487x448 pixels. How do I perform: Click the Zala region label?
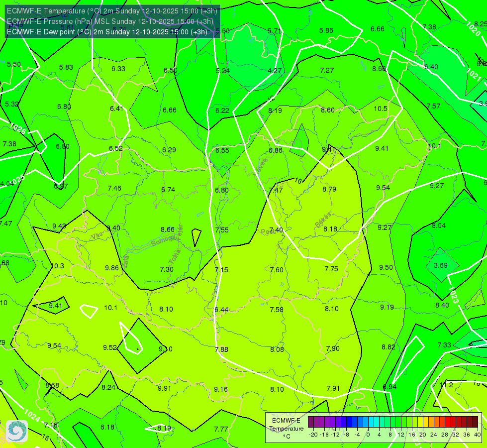[x=125, y=261]
